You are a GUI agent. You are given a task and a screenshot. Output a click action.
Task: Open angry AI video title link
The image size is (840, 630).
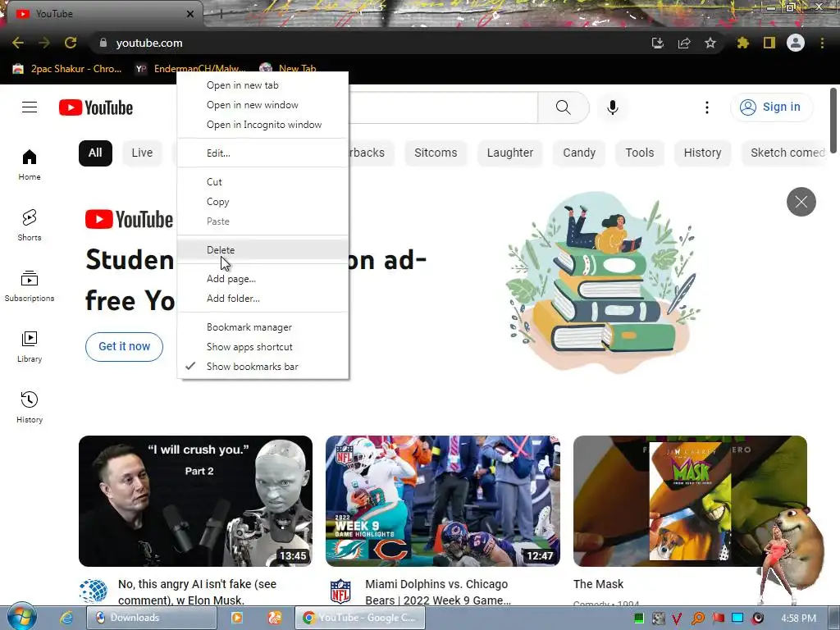pos(197,592)
